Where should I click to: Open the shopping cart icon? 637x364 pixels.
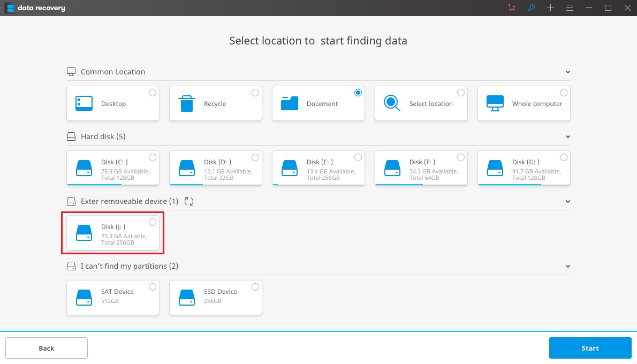click(512, 7)
